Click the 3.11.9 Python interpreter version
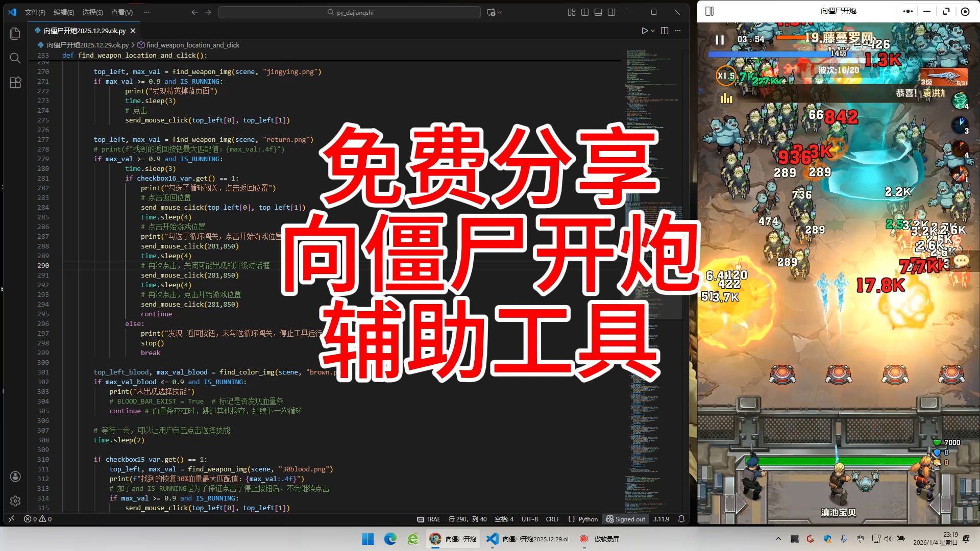Image resolution: width=980 pixels, height=551 pixels. 661,519
